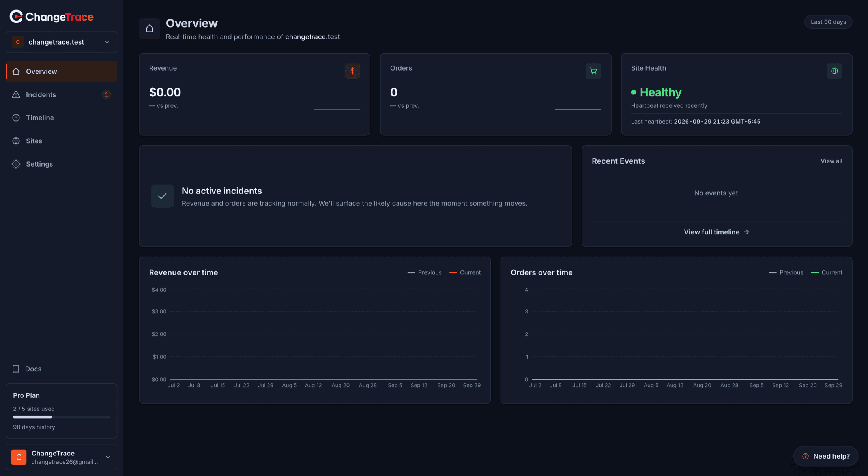The height and width of the screenshot is (476, 868).
Task: Click the sites used progress bar
Action: coord(62,417)
